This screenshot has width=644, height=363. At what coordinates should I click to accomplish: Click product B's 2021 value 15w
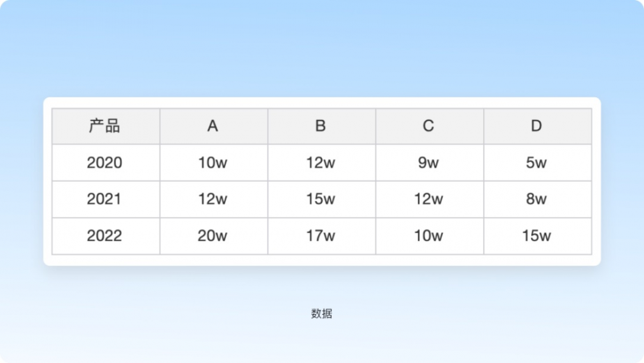[x=321, y=199]
